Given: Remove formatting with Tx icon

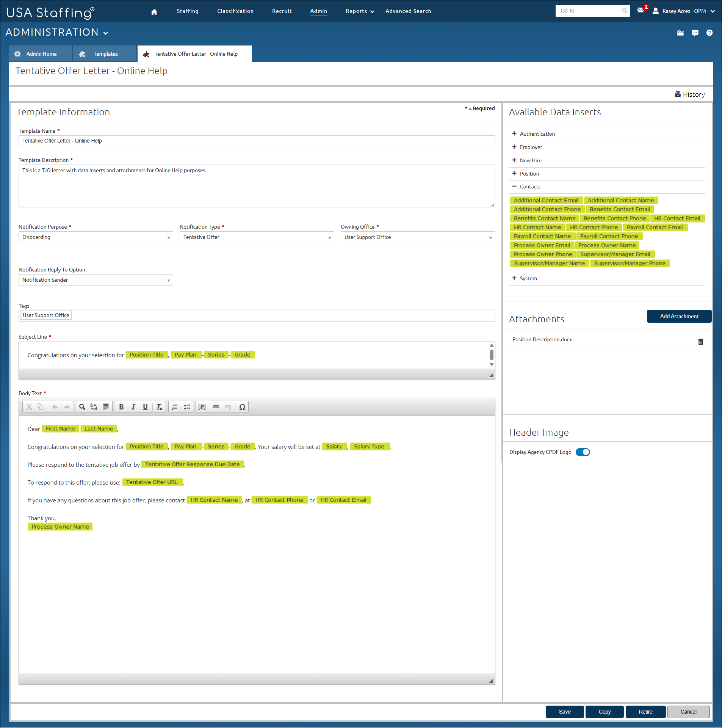Looking at the screenshot, I should pyautogui.click(x=160, y=407).
